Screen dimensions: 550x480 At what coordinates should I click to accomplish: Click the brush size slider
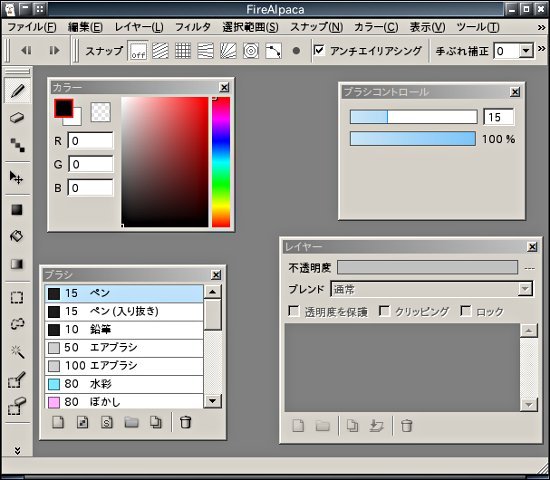coord(414,117)
